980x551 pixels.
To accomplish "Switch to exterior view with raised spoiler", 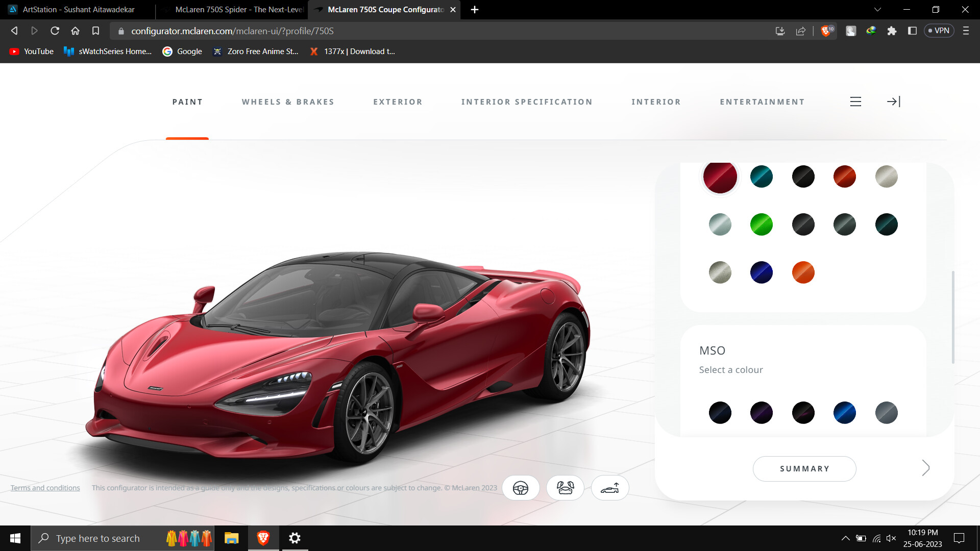I will tap(610, 488).
